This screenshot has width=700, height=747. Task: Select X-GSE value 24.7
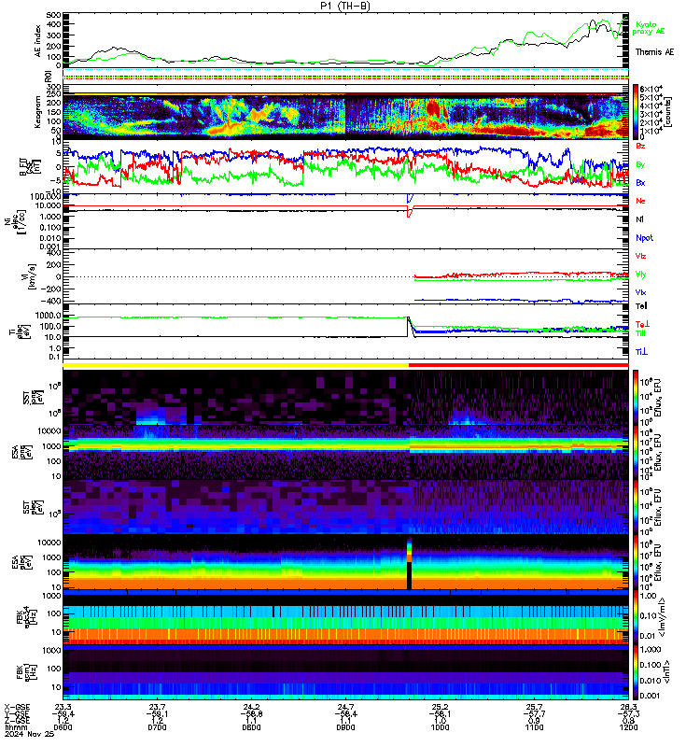345,707
